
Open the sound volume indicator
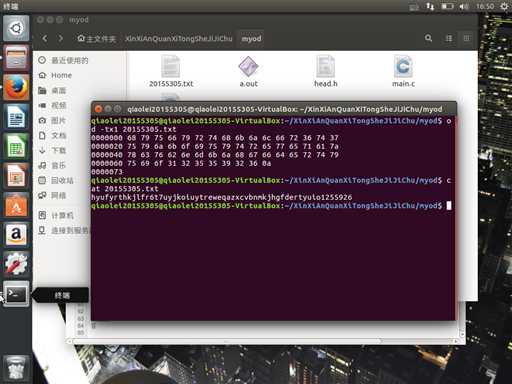[x=464, y=6]
